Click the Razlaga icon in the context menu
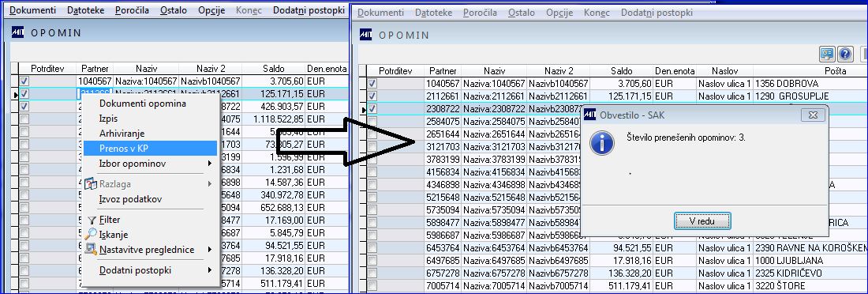Screen dimensions: 868x294 point(91,183)
